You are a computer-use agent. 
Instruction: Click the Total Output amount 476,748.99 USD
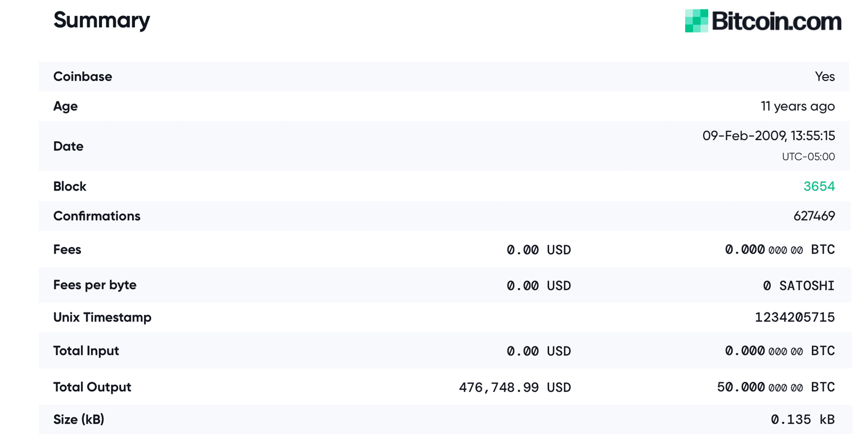514,387
